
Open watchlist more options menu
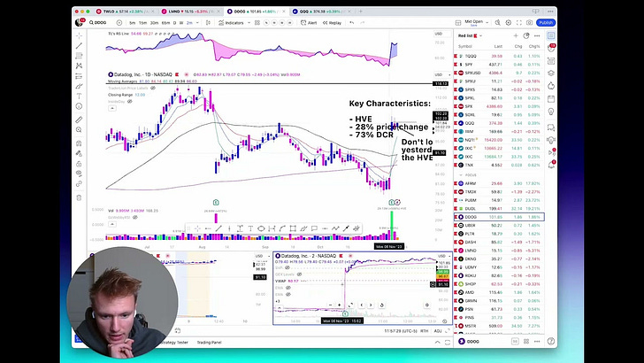point(536,35)
